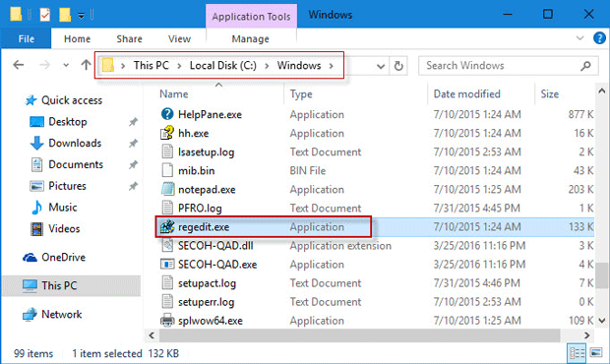
Task: Open the Desktop folder in sidebar
Action: 58,122
